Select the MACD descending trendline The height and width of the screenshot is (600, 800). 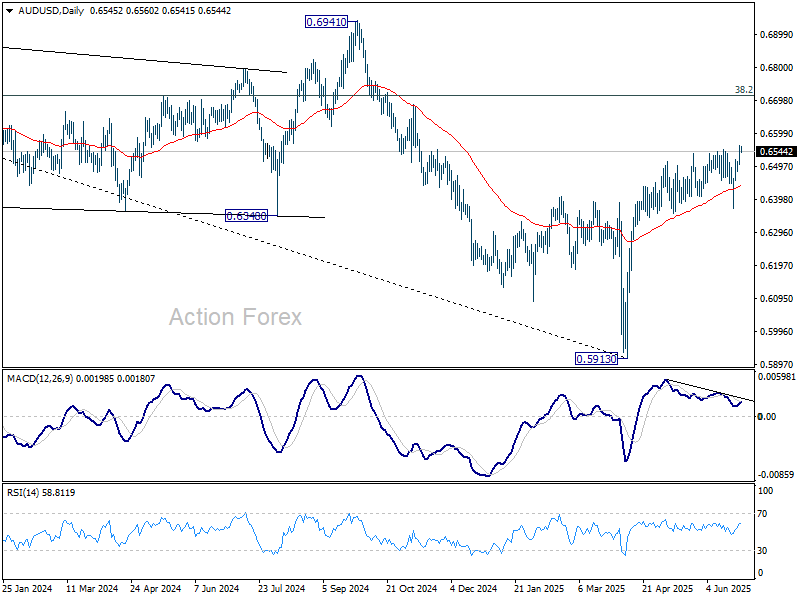[x=709, y=390]
